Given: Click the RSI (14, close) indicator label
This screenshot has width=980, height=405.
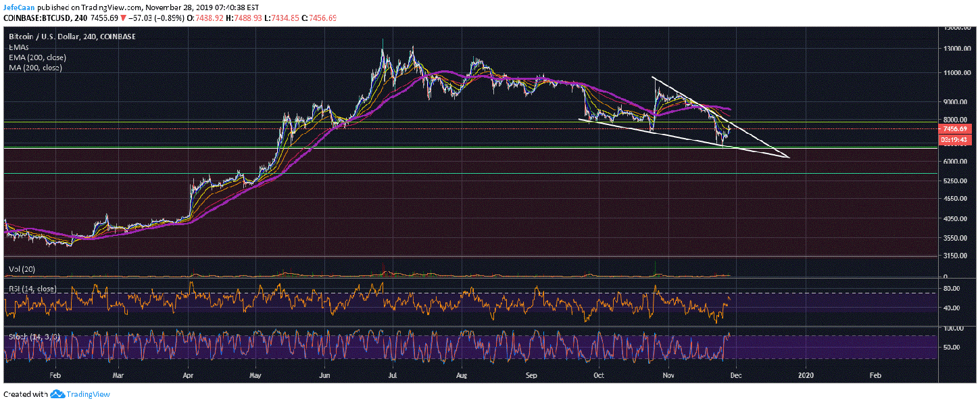Looking at the screenshot, I should click(32, 289).
